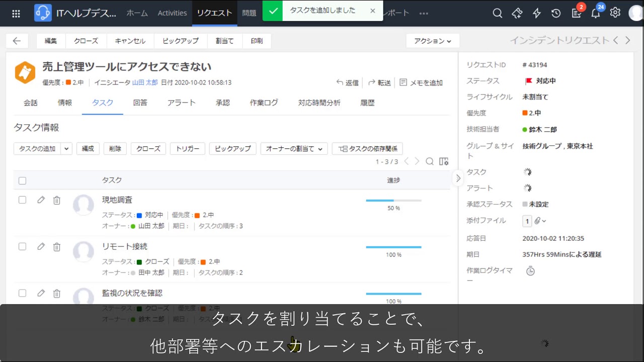
Task: Open the notifications bell icon
Action: tap(596, 14)
